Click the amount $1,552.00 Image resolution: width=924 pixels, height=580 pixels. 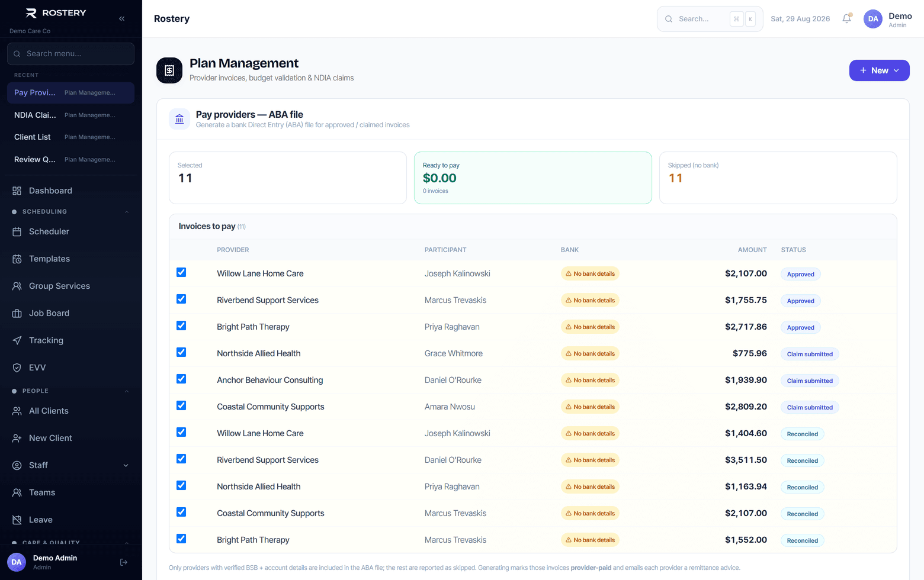(746, 540)
